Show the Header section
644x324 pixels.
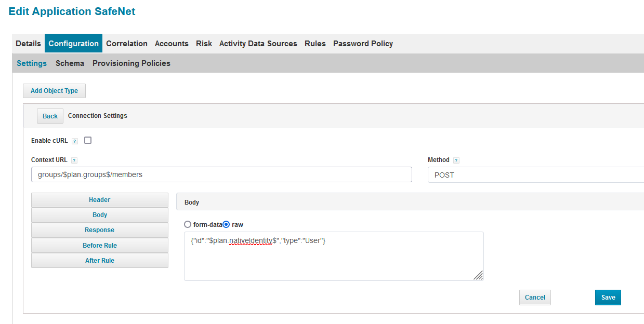point(100,200)
